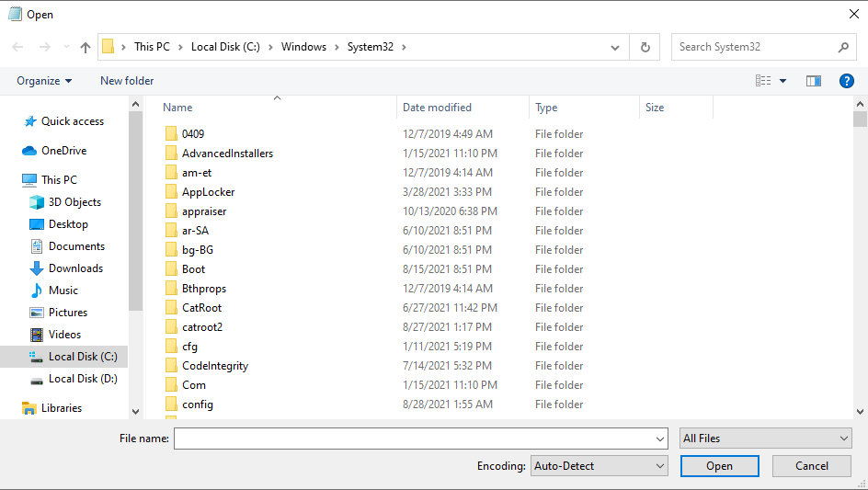
Task: Sort files by Date modified column
Action: [437, 108]
